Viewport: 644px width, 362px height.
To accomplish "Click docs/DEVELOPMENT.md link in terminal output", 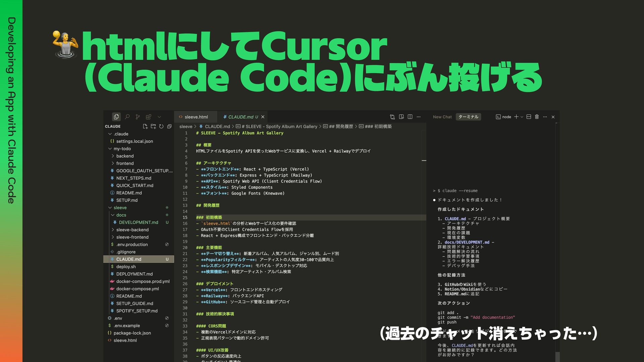I will (x=467, y=242).
